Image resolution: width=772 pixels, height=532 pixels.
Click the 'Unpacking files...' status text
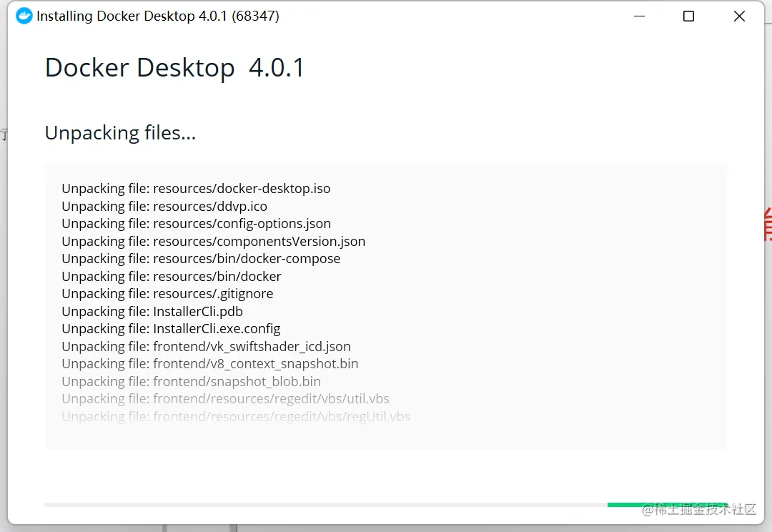point(120,133)
